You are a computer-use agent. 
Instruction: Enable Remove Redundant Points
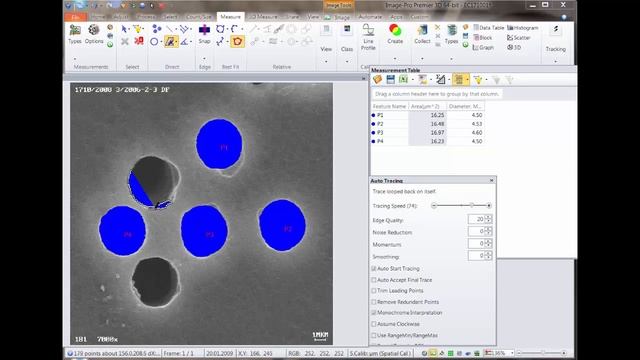(373, 302)
